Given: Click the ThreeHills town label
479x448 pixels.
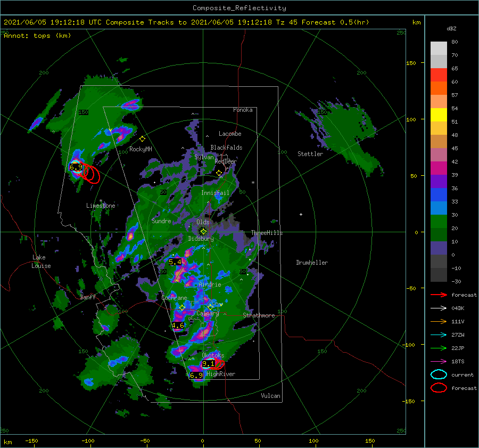Looking at the screenshot, I should pos(267,233).
